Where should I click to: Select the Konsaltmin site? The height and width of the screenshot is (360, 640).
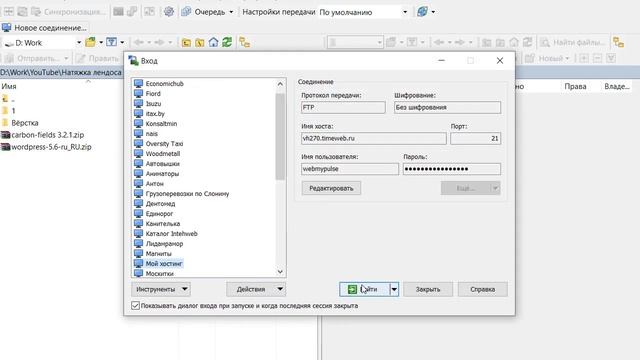click(161, 124)
